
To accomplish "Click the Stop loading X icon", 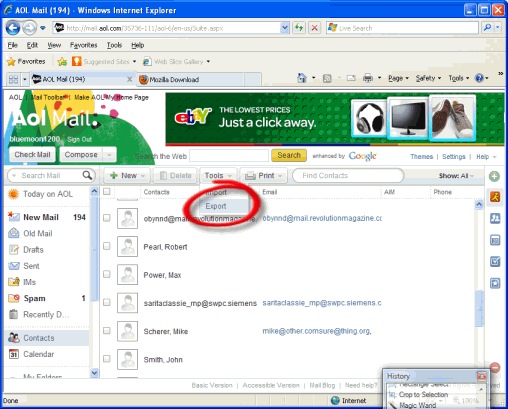I will click(x=314, y=28).
